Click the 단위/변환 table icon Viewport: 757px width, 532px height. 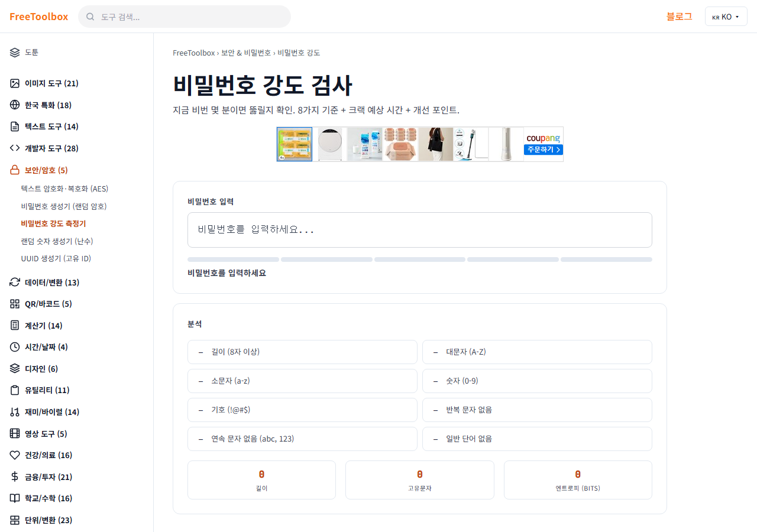click(15, 520)
